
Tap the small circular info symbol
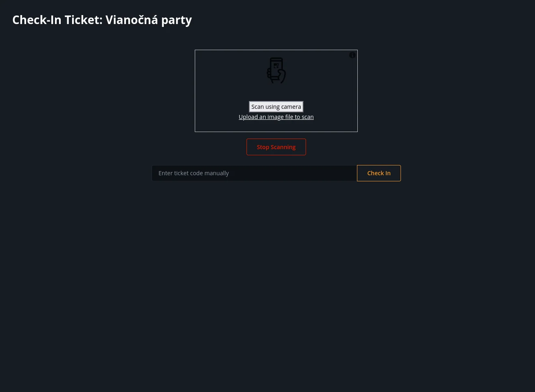click(x=352, y=55)
